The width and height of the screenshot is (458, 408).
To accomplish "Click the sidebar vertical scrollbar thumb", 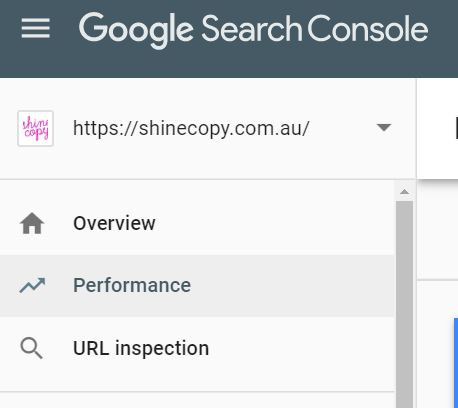I will [404, 304].
